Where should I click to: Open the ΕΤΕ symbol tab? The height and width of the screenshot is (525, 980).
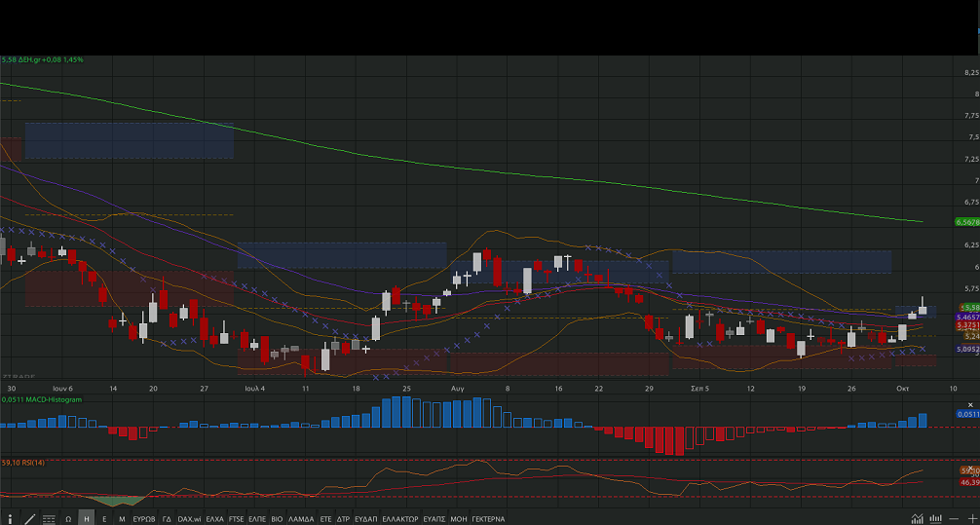tap(325, 519)
